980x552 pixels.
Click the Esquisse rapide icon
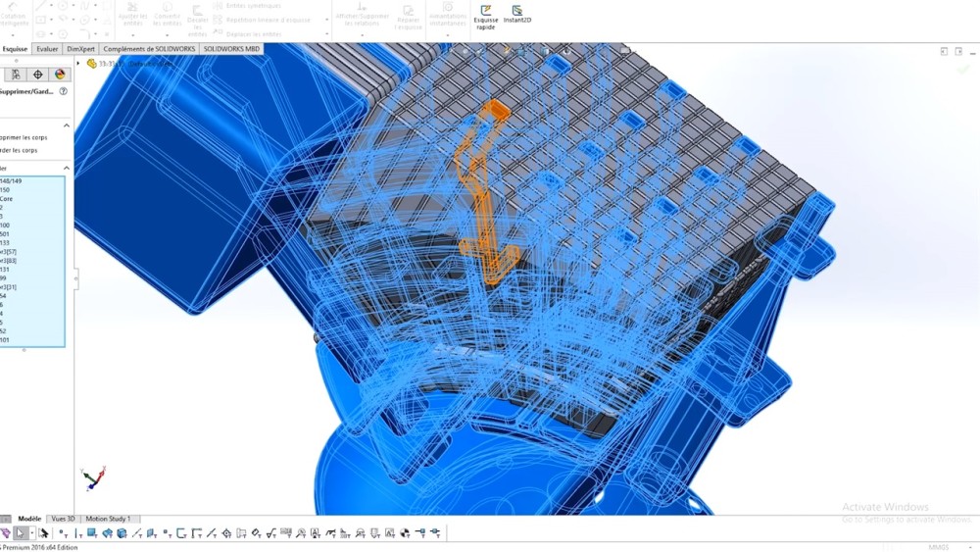coord(486,13)
